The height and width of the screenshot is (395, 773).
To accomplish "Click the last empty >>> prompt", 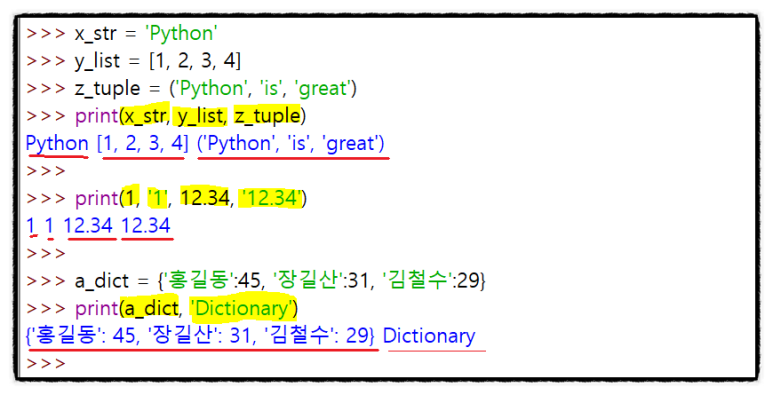I will 45,363.
